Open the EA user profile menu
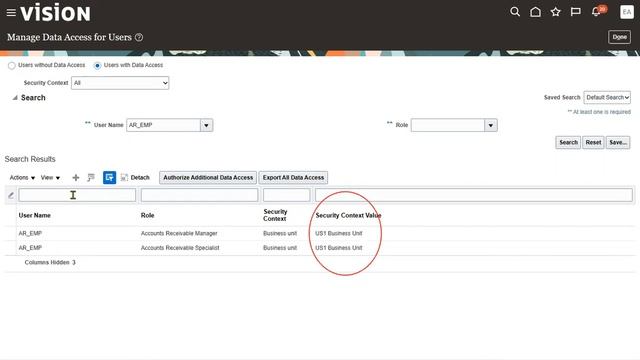 pyautogui.click(x=627, y=12)
